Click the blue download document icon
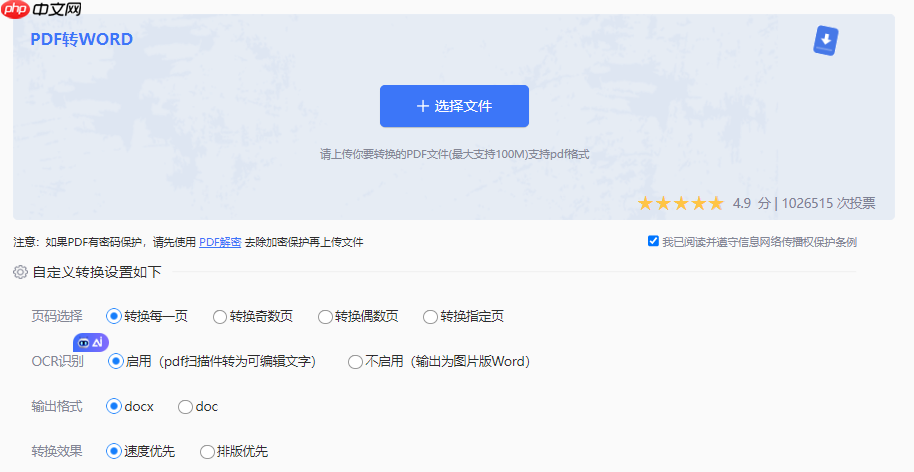 tap(825, 41)
